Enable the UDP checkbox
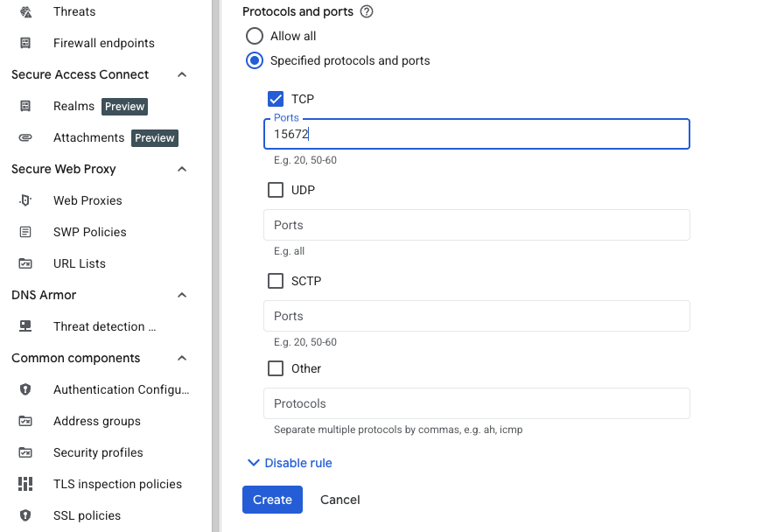 point(276,190)
